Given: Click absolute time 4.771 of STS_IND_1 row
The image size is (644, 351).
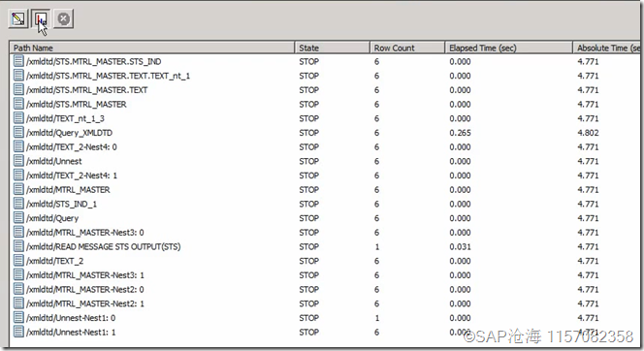Looking at the screenshot, I should coord(588,204).
